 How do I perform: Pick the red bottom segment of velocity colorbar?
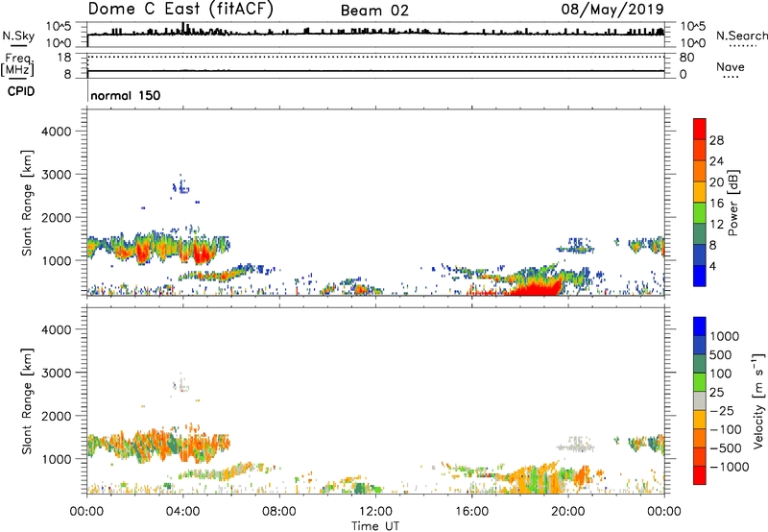[700, 475]
